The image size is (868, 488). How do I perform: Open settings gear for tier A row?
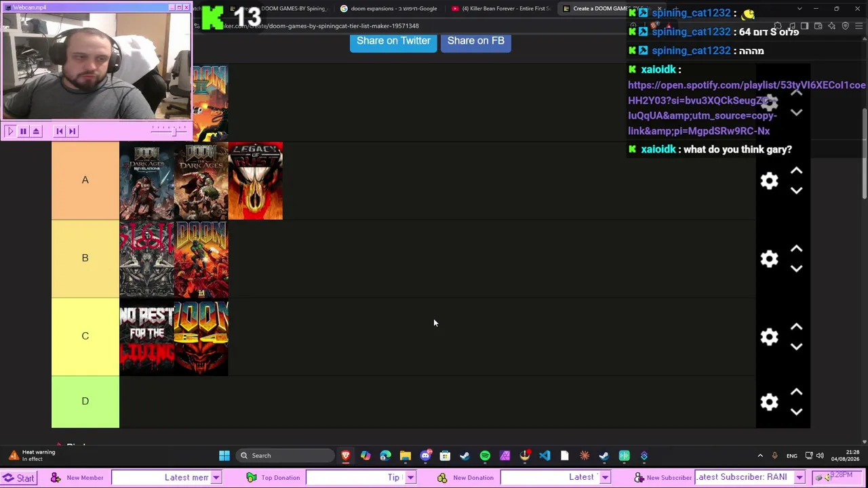pos(769,181)
